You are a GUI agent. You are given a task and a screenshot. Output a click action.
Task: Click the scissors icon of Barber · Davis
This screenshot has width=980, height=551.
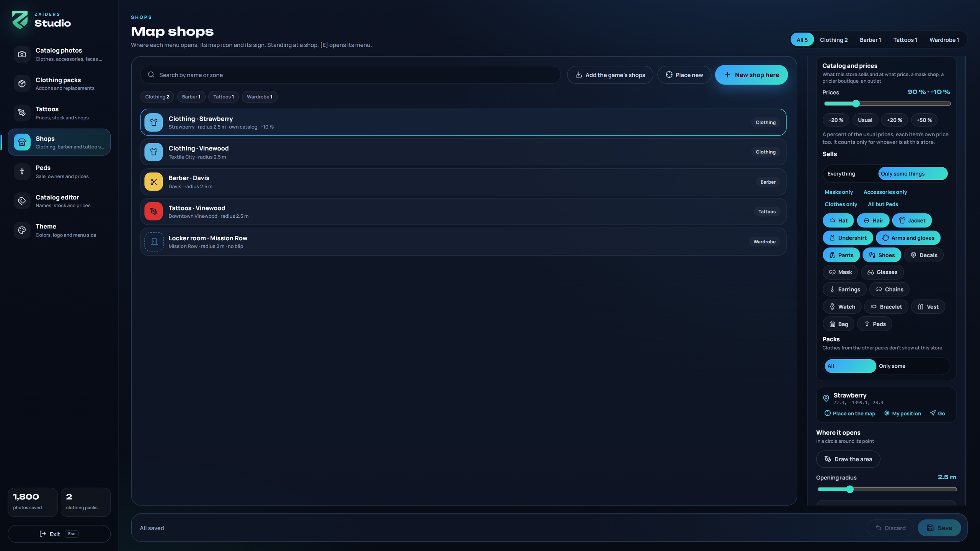click(x=154, y=182)
